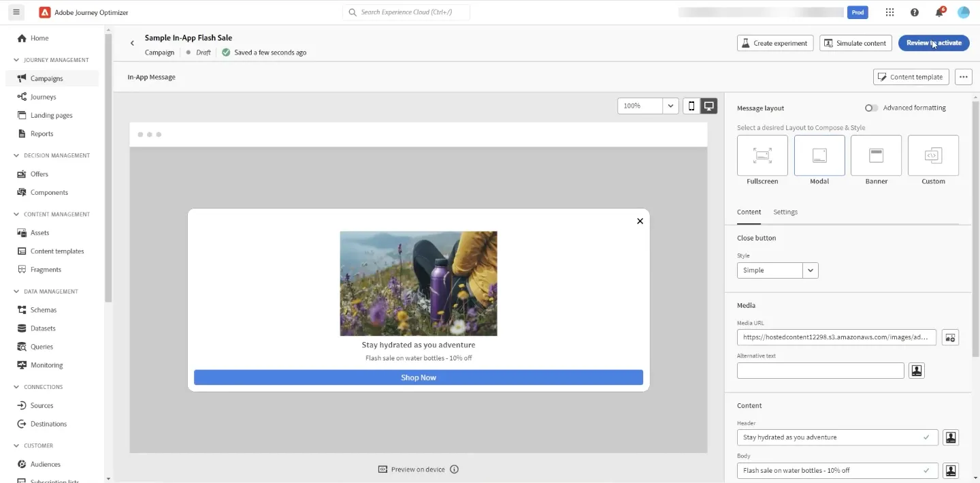980x483 pixels.
Task: Click the Header text input field
Action: pyautogui.click(x=837, y=437)
